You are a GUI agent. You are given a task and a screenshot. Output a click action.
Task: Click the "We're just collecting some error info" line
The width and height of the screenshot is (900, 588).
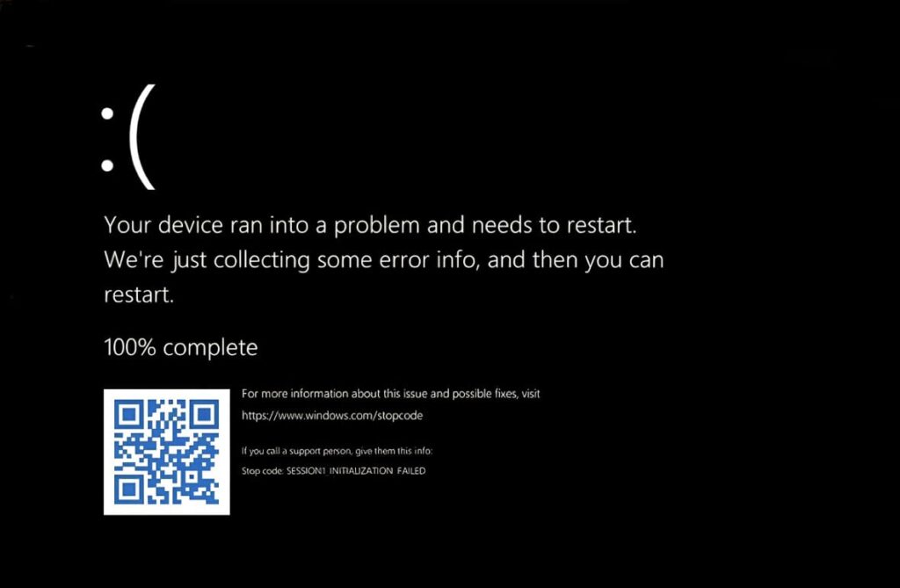383,260
